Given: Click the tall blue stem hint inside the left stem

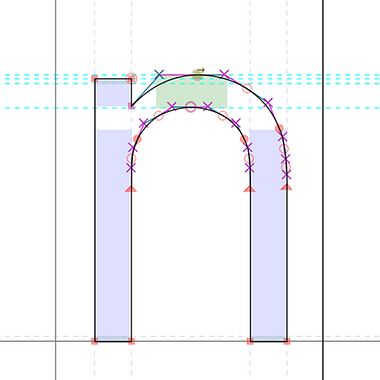Looking at the screenshot, I should pos(113,234).
